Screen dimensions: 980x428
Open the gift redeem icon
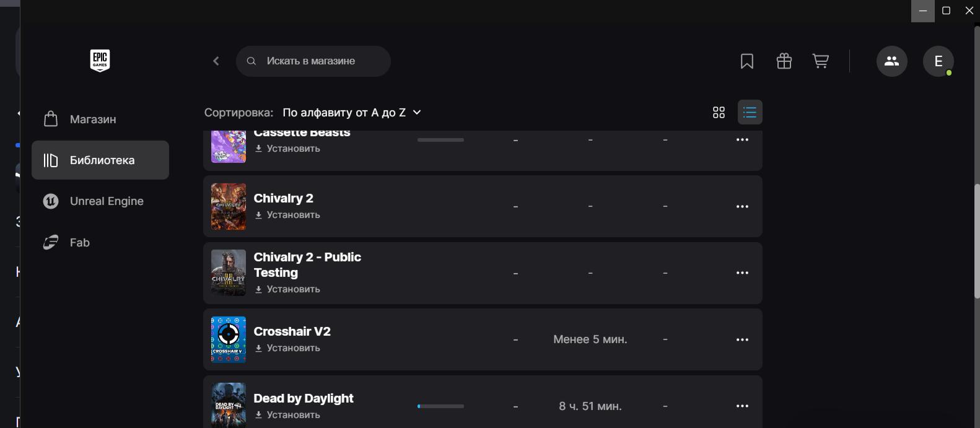tap(784, 61)
